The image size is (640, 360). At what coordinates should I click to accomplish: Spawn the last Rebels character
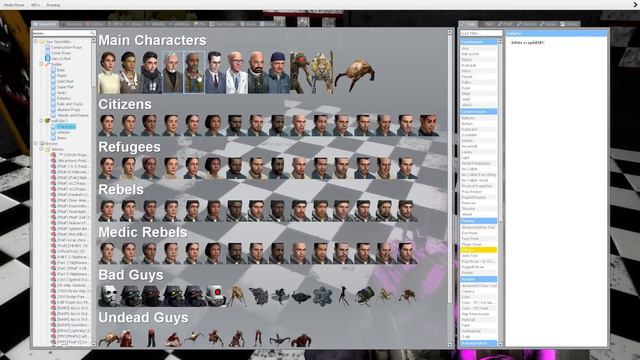(407, 211)
